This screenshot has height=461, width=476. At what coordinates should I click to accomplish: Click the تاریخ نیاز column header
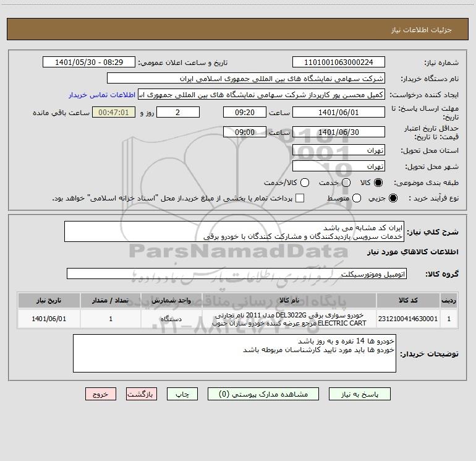pos(49,300)
